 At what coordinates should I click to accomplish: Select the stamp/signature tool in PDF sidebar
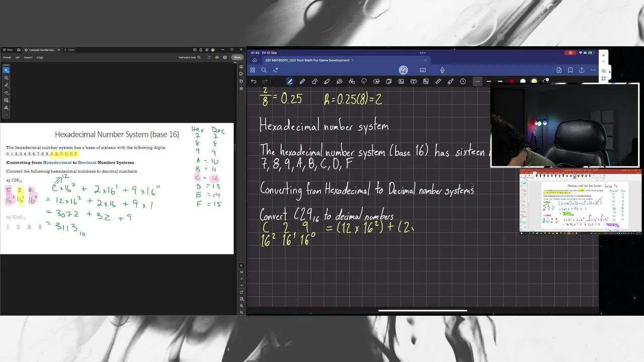point(6,108)
